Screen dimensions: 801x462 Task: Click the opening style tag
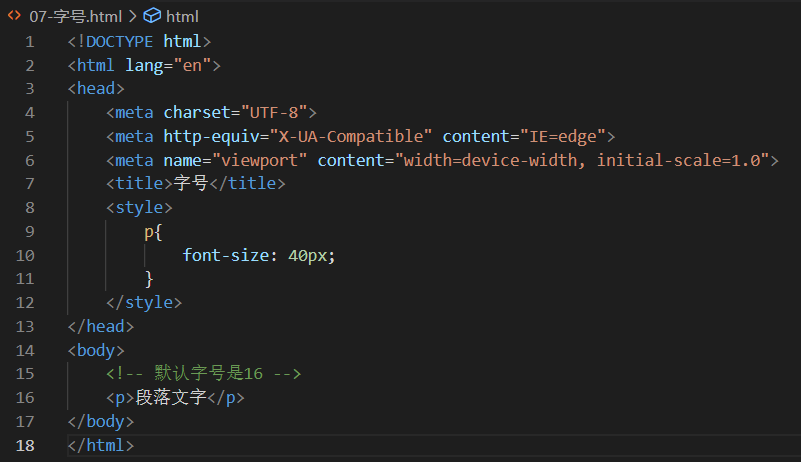tap(139, 207)
